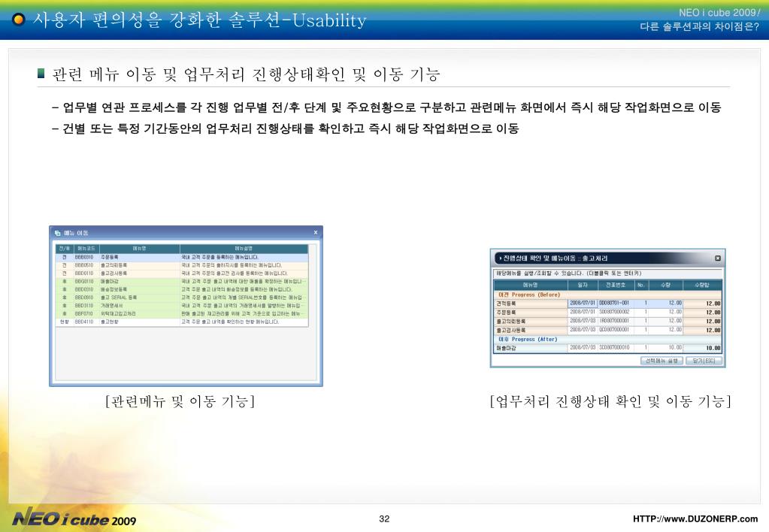
Task: Click the page number 32
Action: point(385,518)
